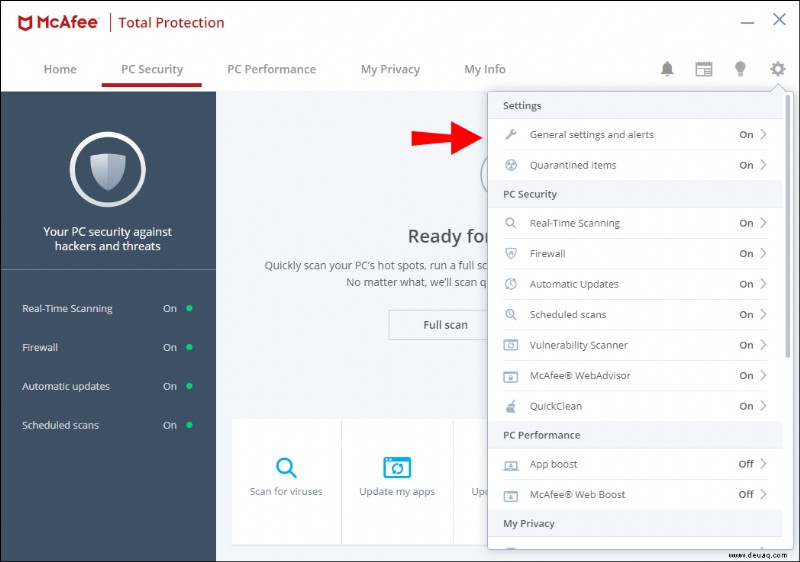Click the McAfee Web Boost Off status
The image size is (800, 562).
point(746,494)
